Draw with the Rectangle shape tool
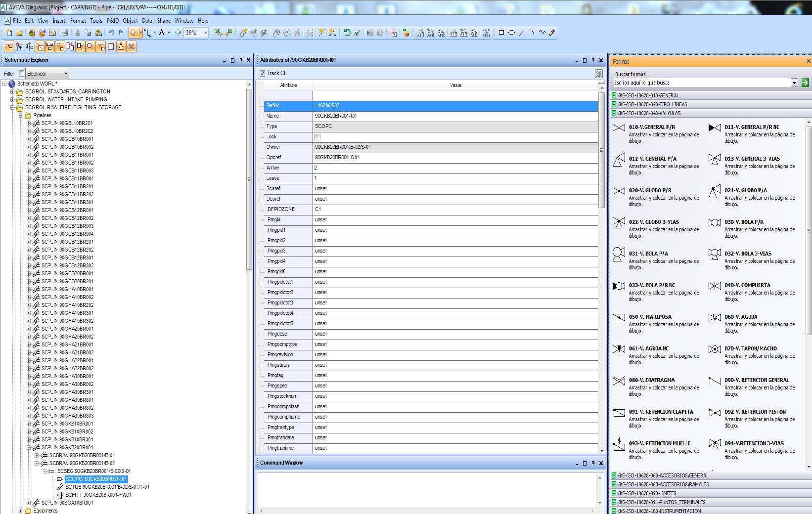Screen dimensions: 812x514 click(x=501, y=33)
